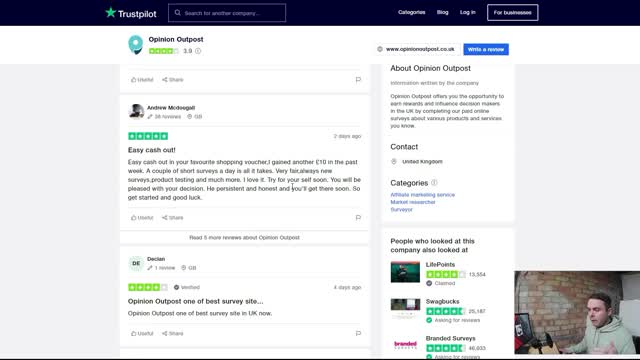Image resolution: width=640 pixels, height=360 pixels.
Task: Share Andrew Mcdougall's review
Action: [173, 218]
